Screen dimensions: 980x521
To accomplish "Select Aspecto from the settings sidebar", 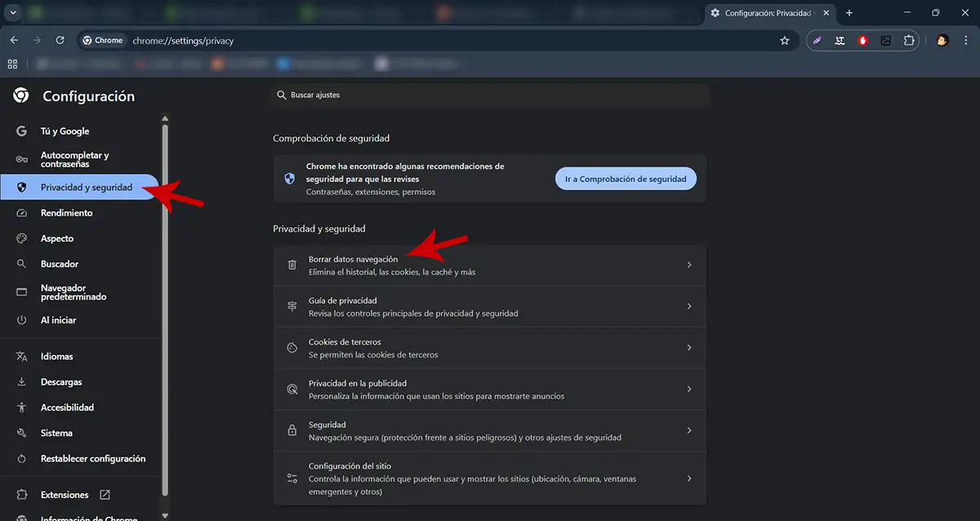I will coord(57,238).
